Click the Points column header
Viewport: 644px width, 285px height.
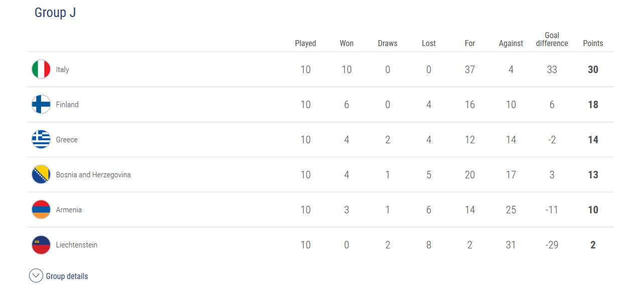click(593, 44)
